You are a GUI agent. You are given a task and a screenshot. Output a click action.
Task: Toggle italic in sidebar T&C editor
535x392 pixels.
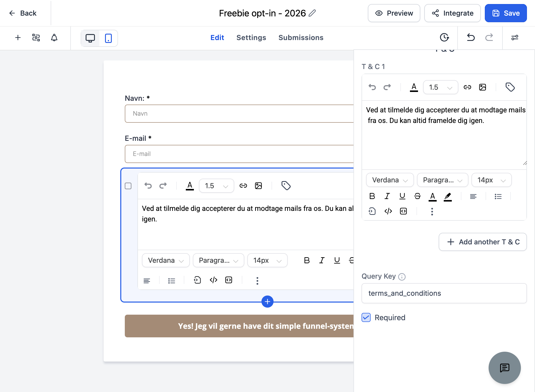387,196
